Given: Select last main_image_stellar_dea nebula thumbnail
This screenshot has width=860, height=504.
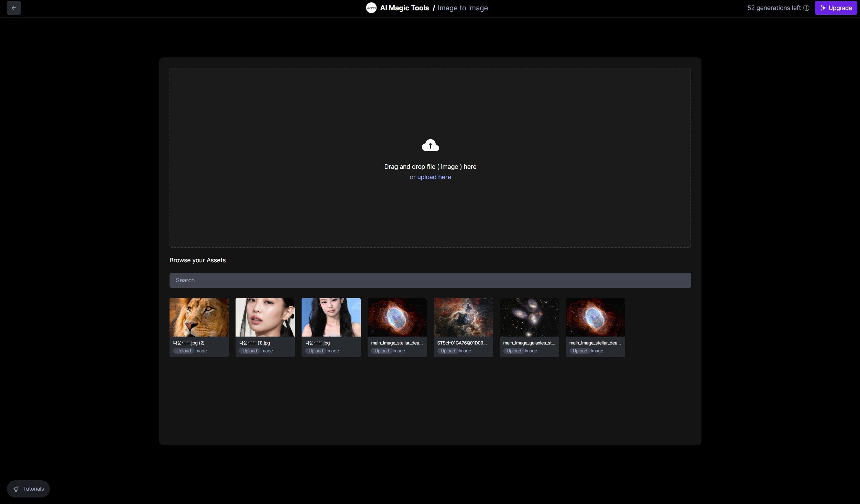Looking at the screenshot, I should (x=595, y=317).
